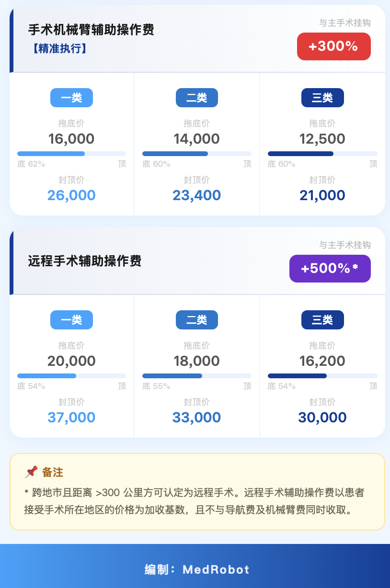Select 一类 badge under 远程手术辅助操作费
Viewport: 390px width, 588px height.
click(71, 320)
